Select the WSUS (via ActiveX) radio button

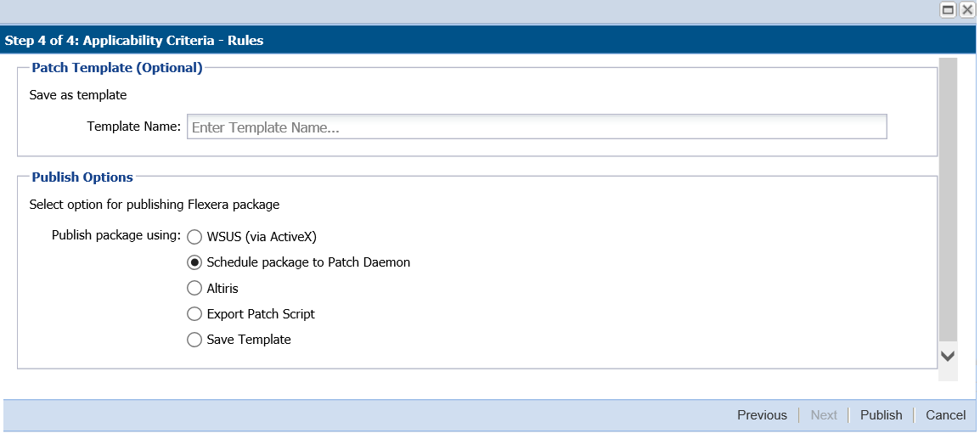194,237
